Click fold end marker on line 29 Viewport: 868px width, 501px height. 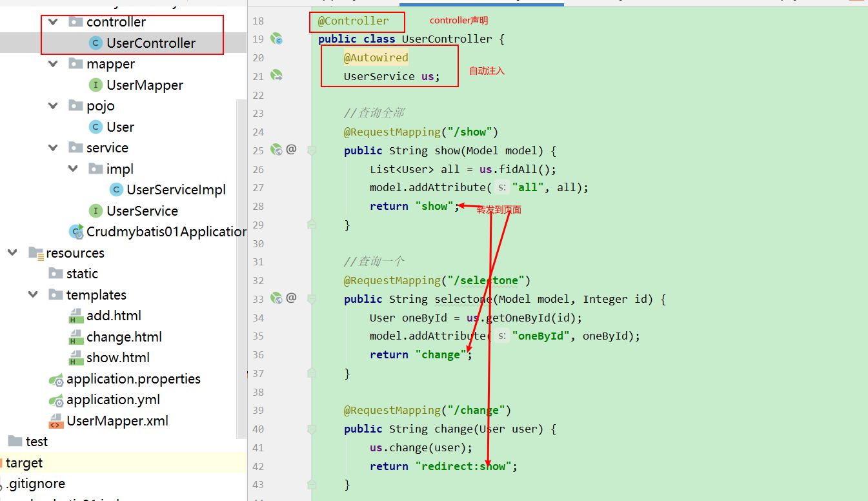click(x=312, y=224)
